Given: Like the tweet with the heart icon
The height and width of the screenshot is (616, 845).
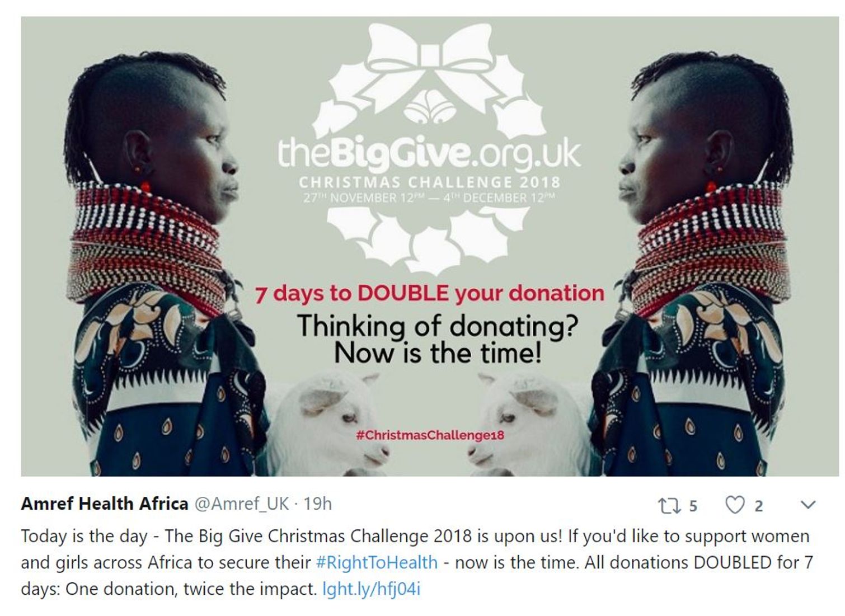Looking at the screenshot, I should [735, 505].
